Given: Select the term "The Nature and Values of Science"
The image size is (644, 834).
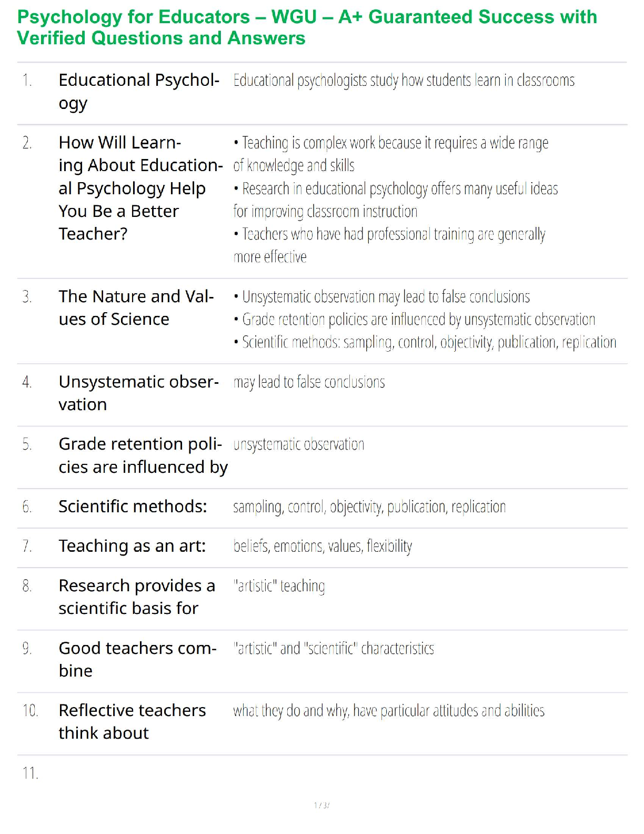Looking at the screenshot, I should tap(136, 307).
